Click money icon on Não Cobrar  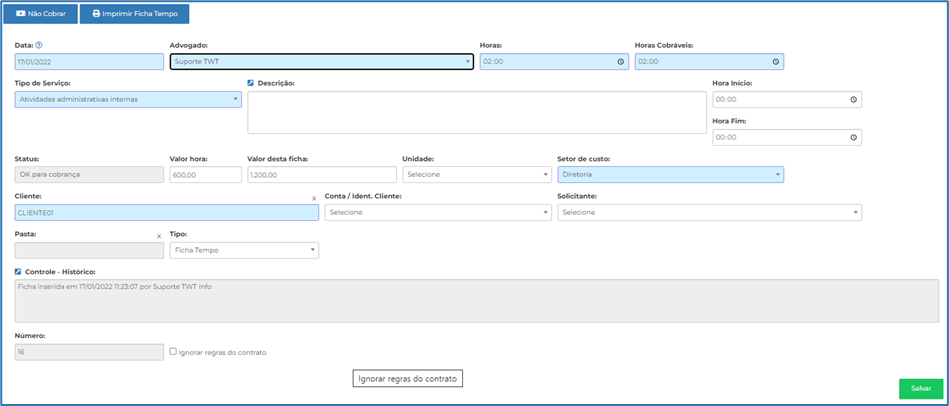pyautogui.click(x=20, y=13)
